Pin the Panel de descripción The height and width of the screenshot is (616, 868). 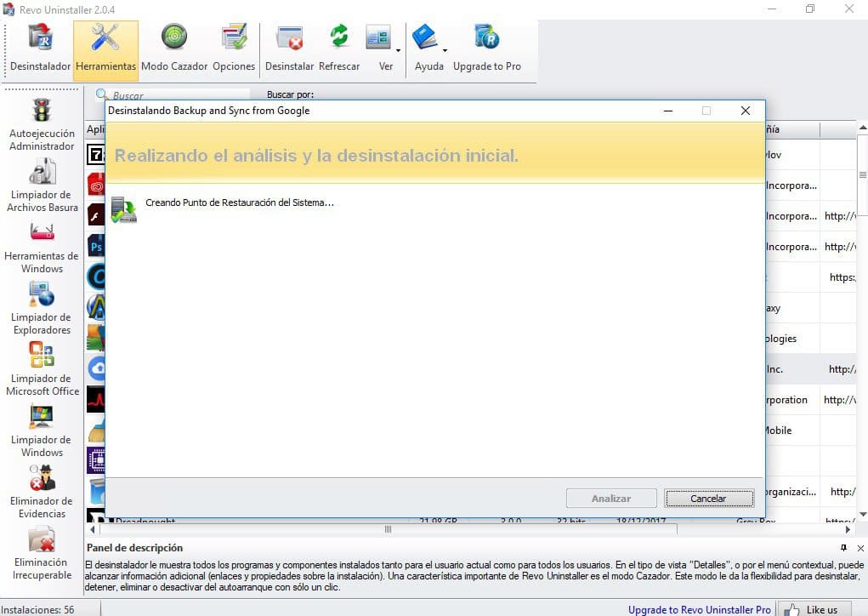tap(843, 548)
